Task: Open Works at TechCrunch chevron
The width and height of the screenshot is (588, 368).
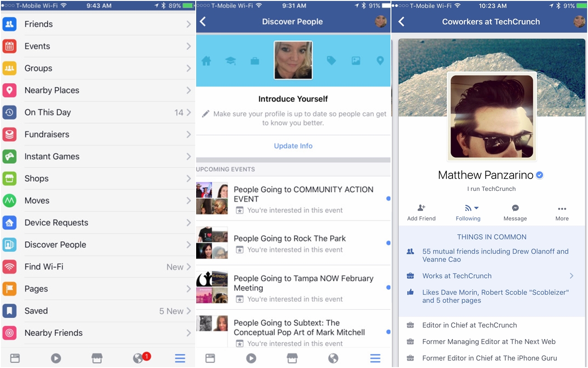Action: [x=571, y=276]
